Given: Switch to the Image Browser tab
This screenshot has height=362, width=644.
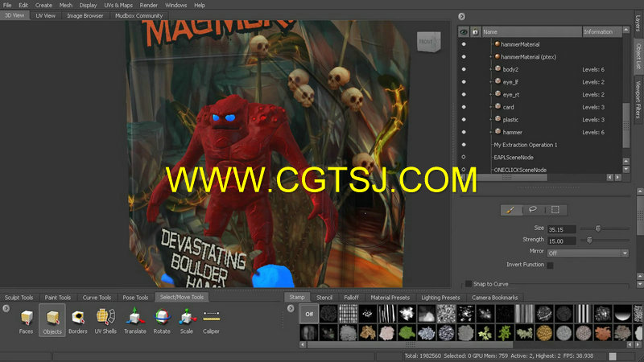Looking at the screenshot, I should [85, 15].
